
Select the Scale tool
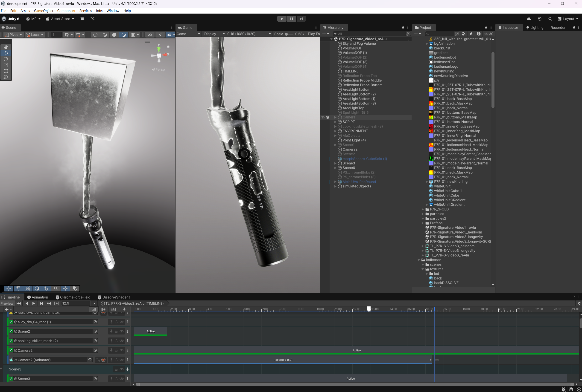(x=6, y=65)
